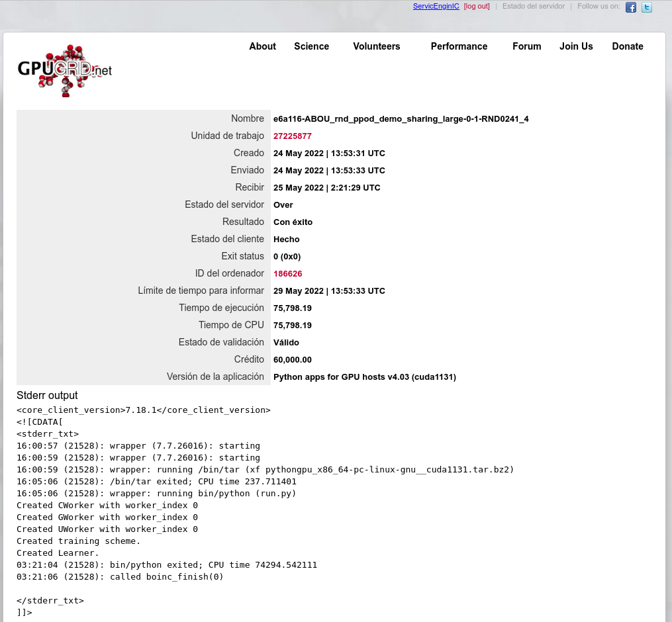Open the ServicEnginIC profile link

click(436, 7)
